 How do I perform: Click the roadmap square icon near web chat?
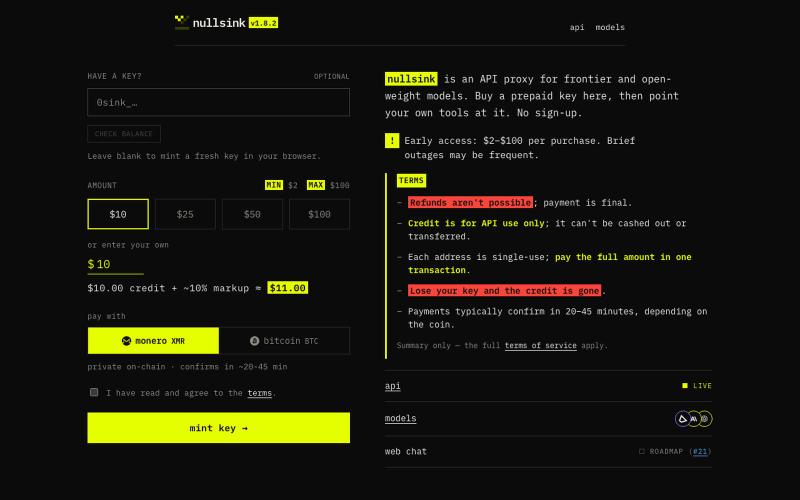coord(642,452)
